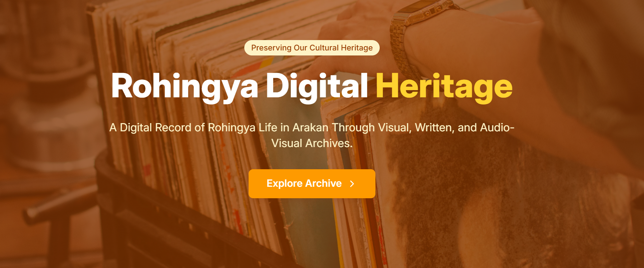Click the words Rohingya Life in subtitle
644x268 pixels.
click(243, 128)
